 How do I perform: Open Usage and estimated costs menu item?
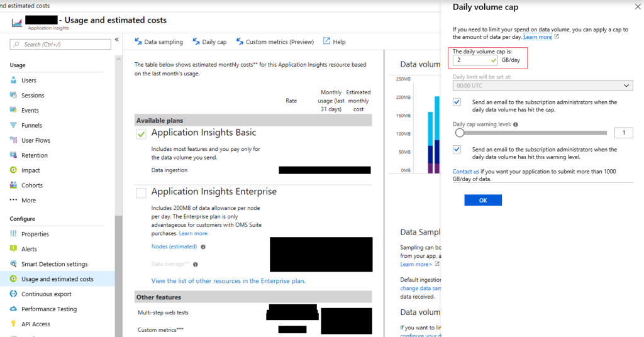[57, 279]
